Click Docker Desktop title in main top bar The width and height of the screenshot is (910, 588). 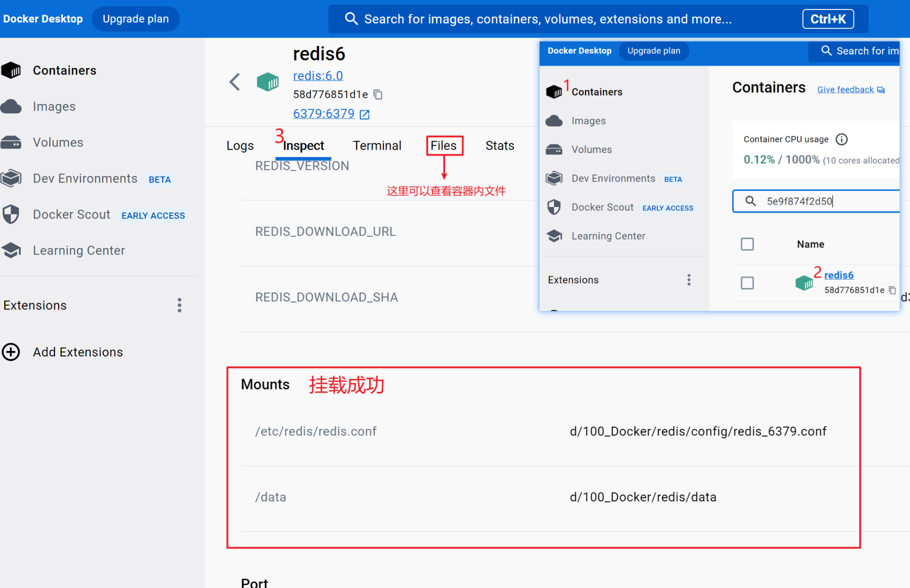(x=43, y=19)
